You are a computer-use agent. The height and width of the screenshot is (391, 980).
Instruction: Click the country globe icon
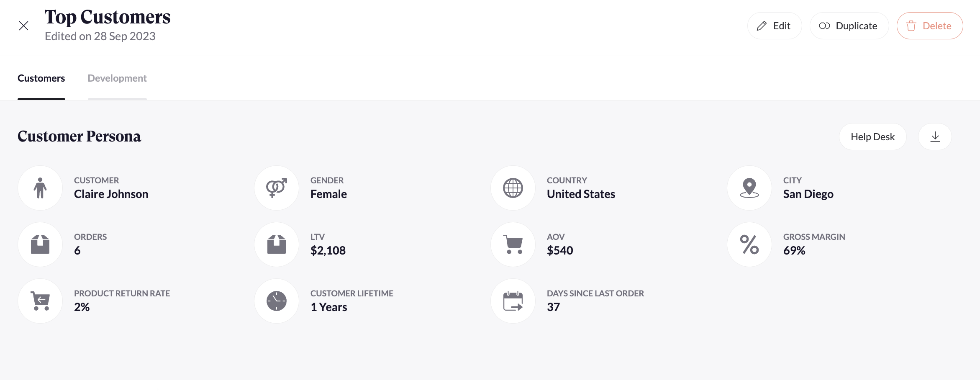[513, 188]
